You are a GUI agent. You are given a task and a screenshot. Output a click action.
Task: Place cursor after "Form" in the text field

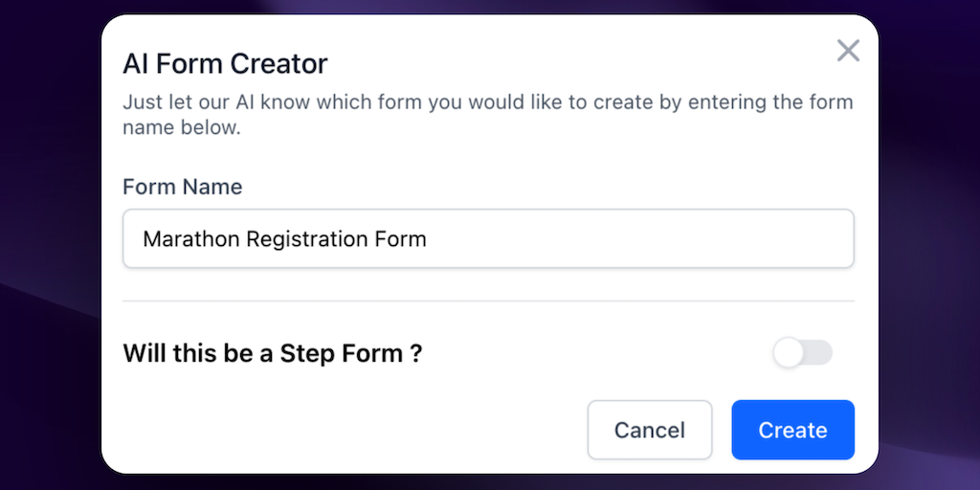point(428,238)
